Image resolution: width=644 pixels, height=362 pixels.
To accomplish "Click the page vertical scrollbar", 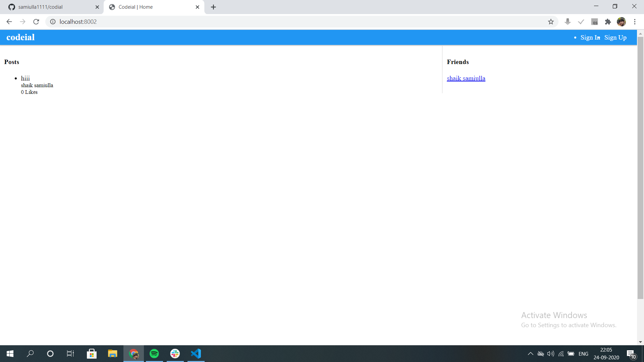I will (640, 168).
